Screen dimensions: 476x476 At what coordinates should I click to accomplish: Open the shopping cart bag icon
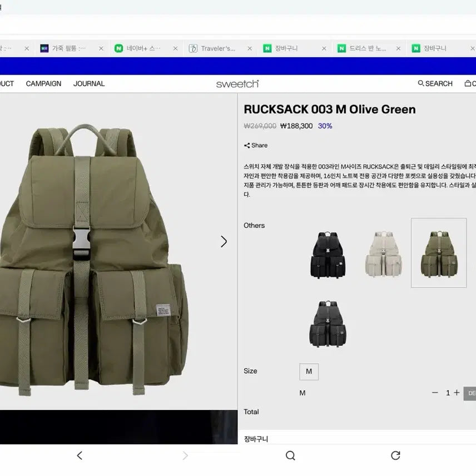pos(468,83)
